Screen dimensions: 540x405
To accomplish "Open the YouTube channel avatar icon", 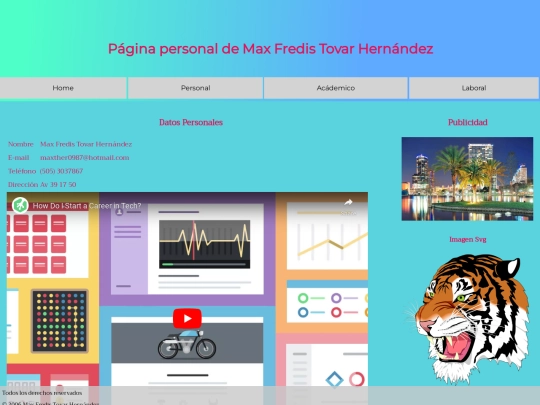I will coord(20,205).
